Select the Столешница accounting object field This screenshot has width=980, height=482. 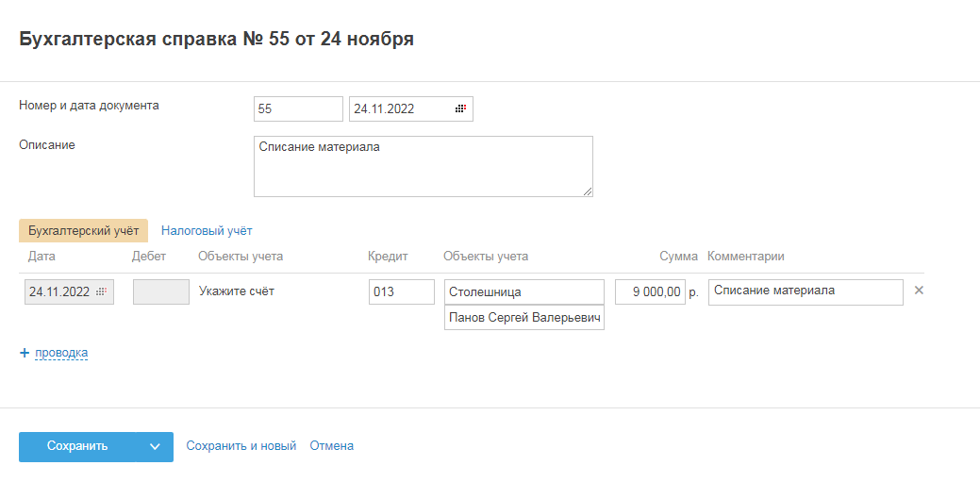point(523,292)
